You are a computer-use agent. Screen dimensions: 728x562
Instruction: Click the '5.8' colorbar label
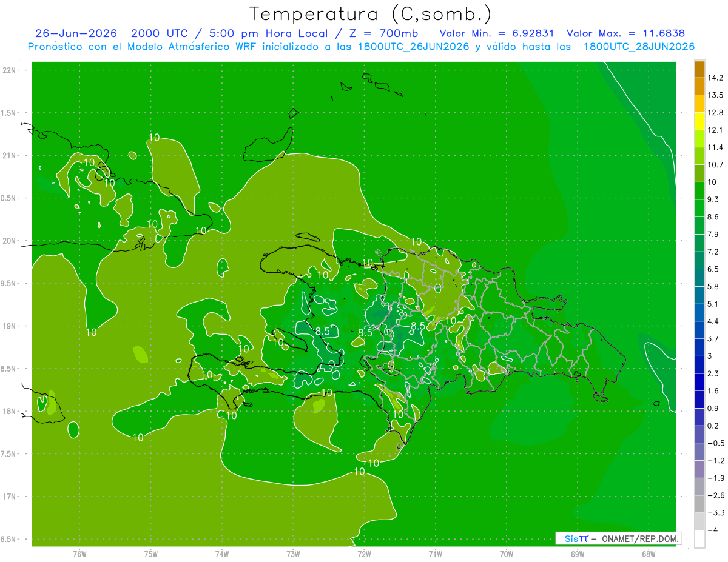713,286
